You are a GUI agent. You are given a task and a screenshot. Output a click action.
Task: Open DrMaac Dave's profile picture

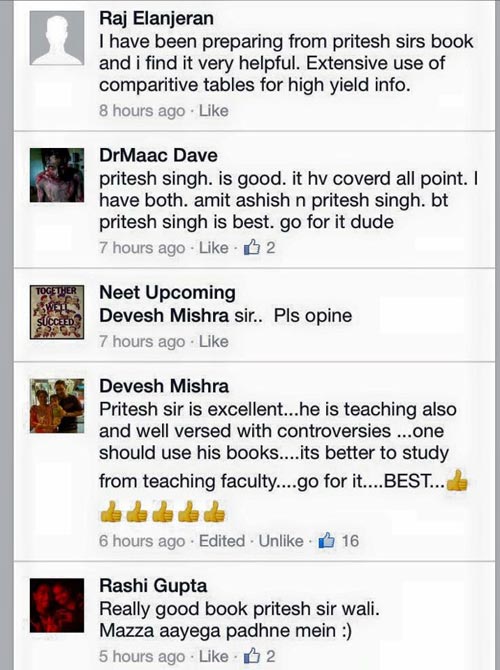point(57,175)
